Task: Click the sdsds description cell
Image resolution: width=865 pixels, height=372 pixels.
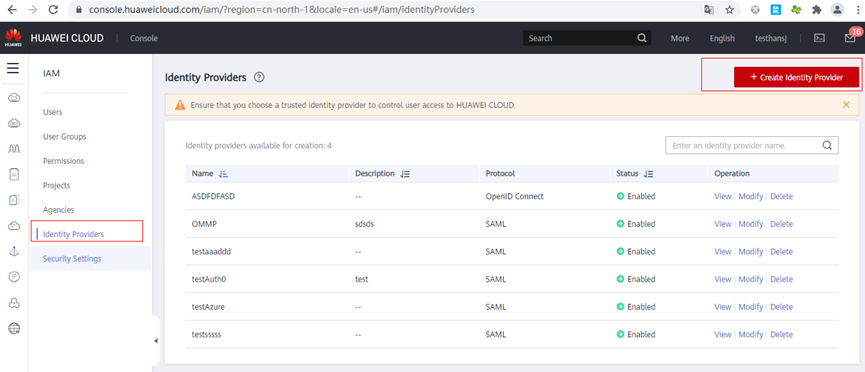Action: click(x=365, y=224)
